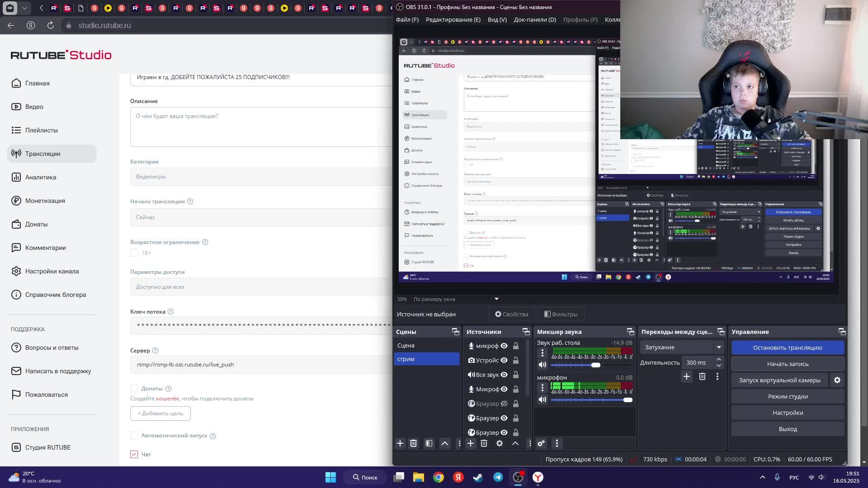Add a new source in Источники panel
Screen dimensions: 868x488
pos(471,444)
